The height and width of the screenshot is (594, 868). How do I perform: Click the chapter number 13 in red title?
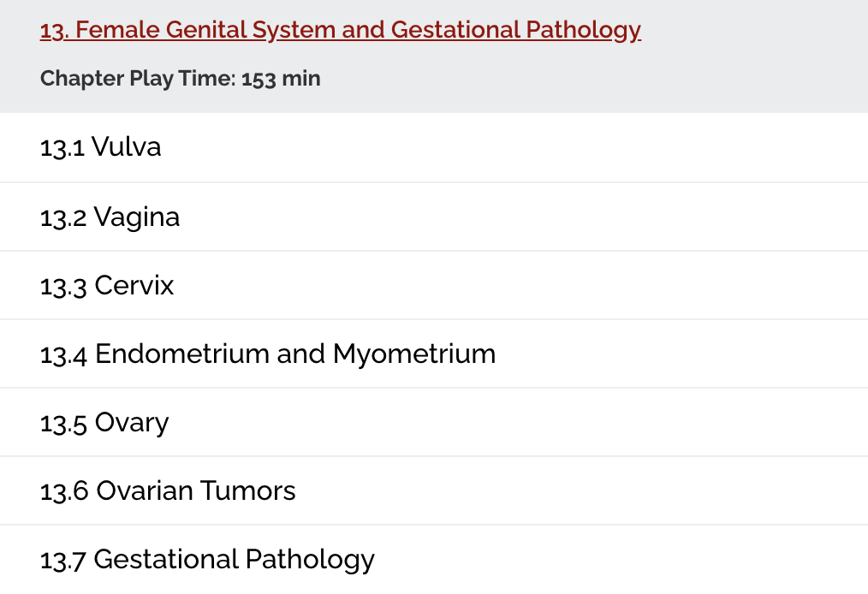pos(51,31)
